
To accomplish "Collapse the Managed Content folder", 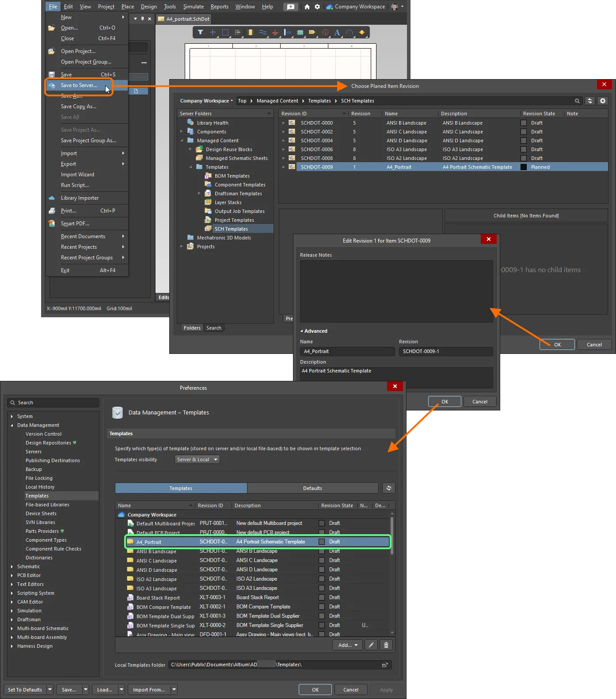I will coord(182,141).
